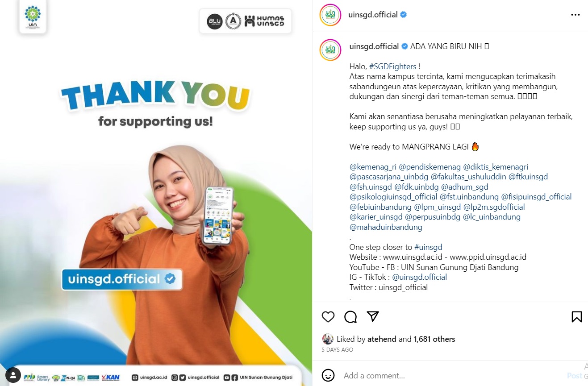Viewport: 588px width, 386px height.
Task: Click the caption author's avatar
Action: coord(330,50)
